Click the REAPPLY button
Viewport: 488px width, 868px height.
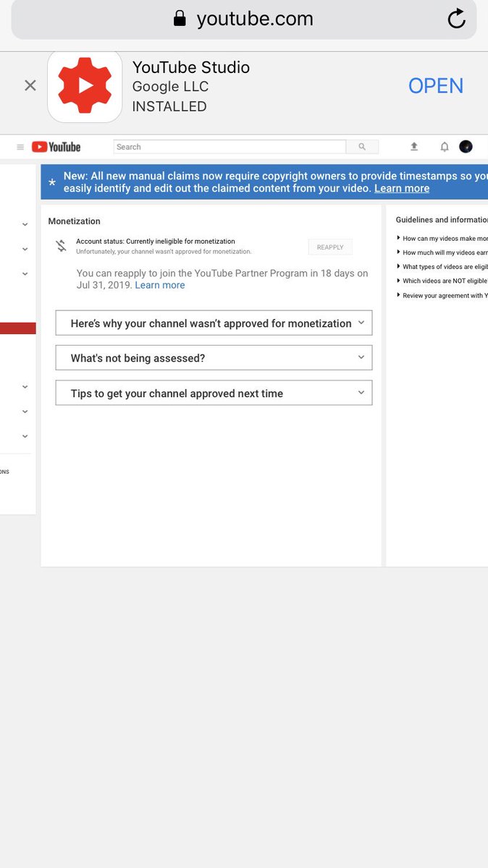[330, 247]
